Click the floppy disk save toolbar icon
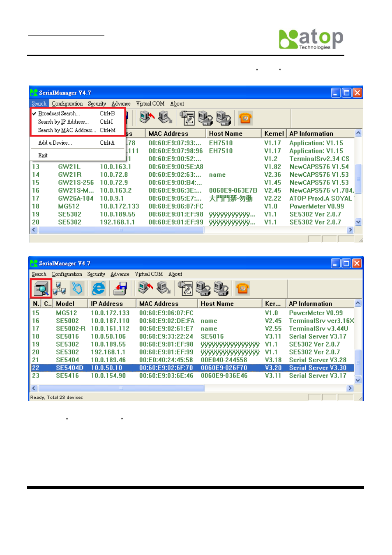392x555 pixels. [x=120, y=288]
